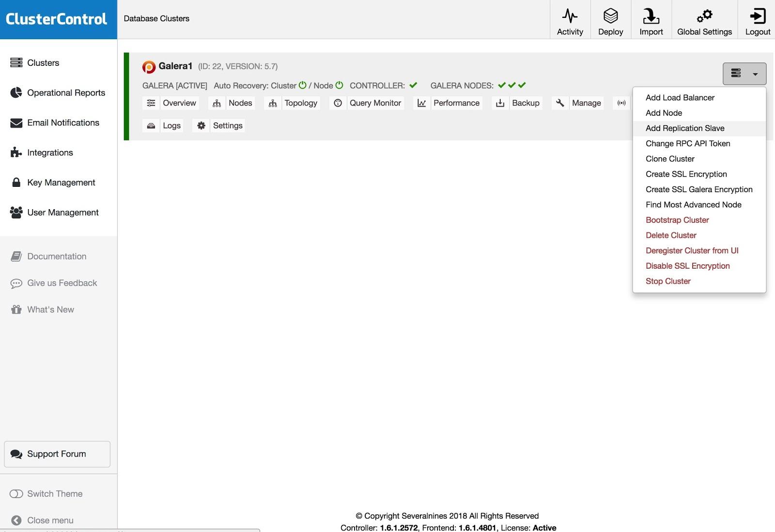Toggle Node auto recovery power icon
The image size is (775, 532).
[339, 85]
